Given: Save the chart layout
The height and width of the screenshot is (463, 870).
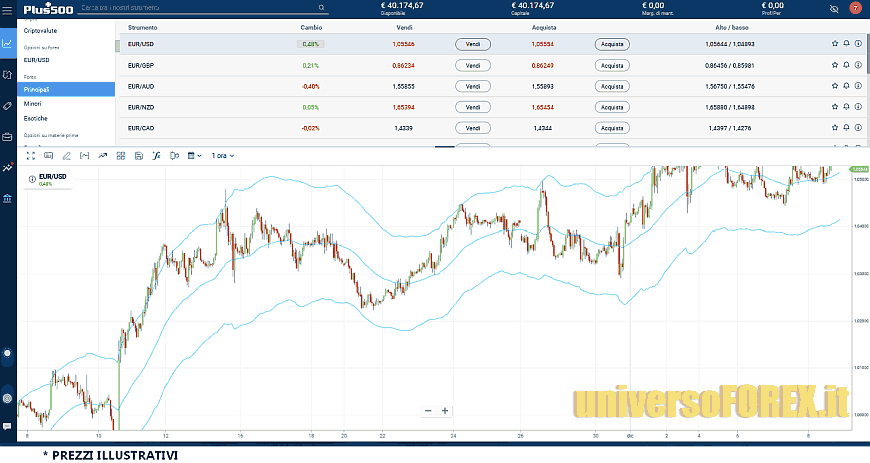Looking at the screenshot, I should click(x=137, y=156).
